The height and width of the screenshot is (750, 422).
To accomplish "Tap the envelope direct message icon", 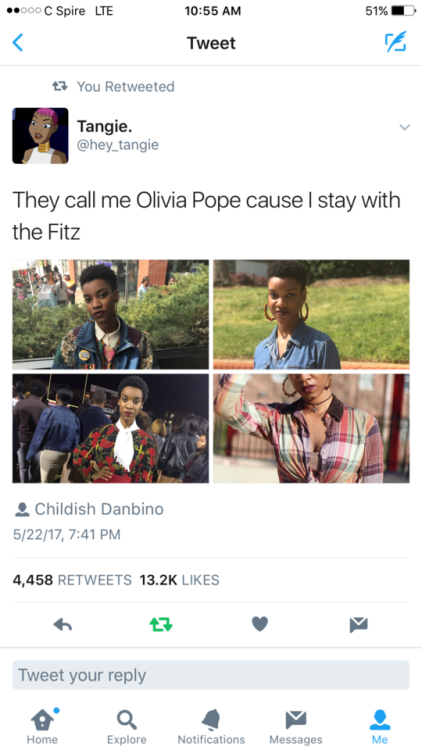I will [x=358, y=624].
